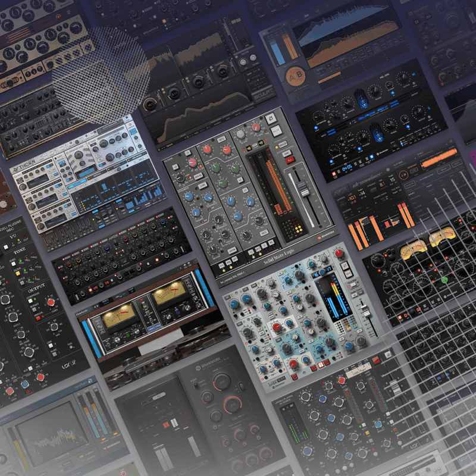Toggle COMPRESS button on Lindell MBC plugin
476x476 pixels.
30,301
